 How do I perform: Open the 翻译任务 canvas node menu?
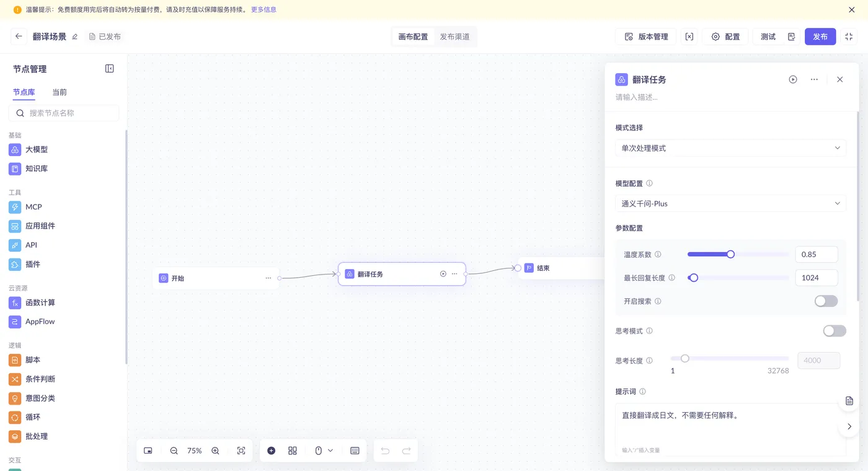point(454,274)
